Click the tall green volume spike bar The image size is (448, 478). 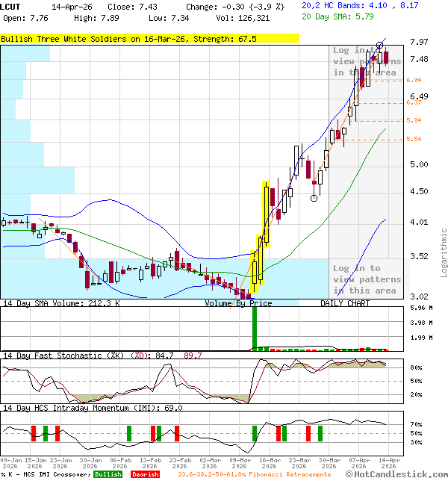coord(254,327)
